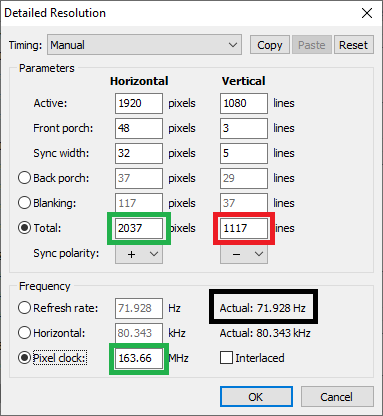Click the disabled Refresh rate field showing 71.928
This screenshot has width=383, height=416.
click(139, 308)
